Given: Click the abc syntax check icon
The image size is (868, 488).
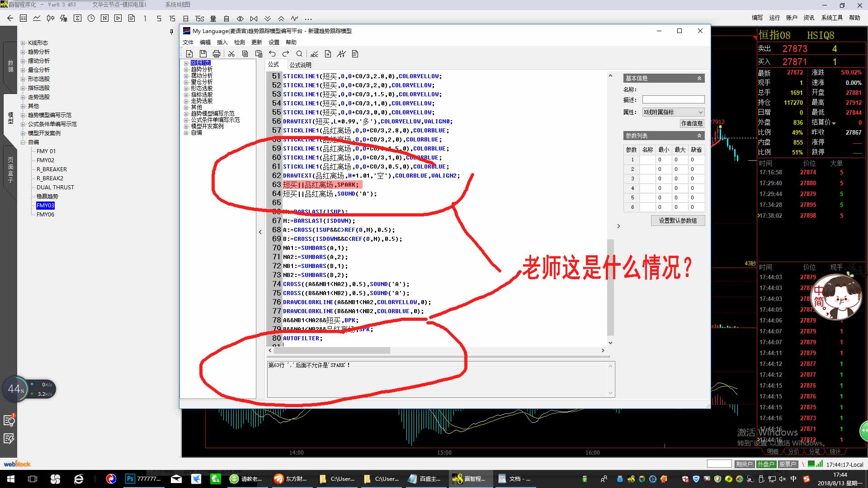Looking at the screenshot, I should [315, 54].
